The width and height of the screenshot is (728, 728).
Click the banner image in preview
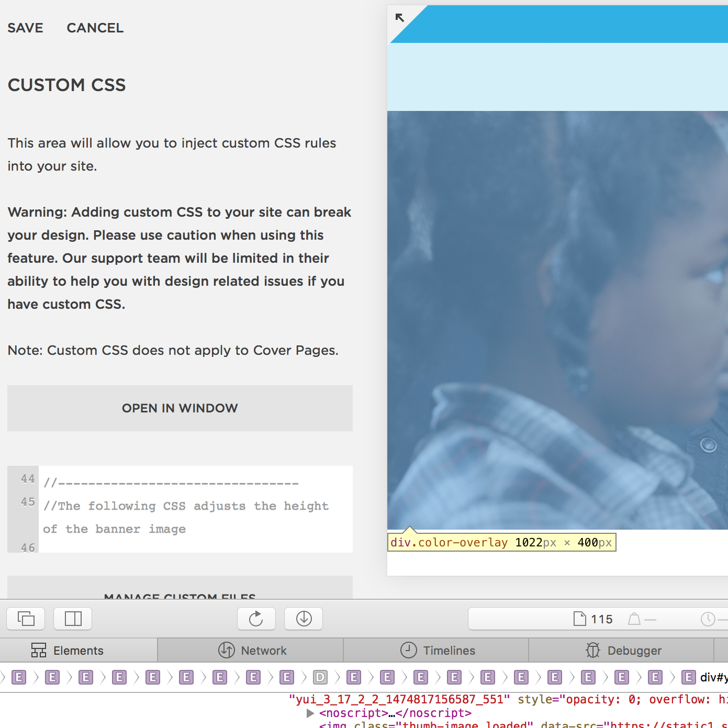pos(557,320)
